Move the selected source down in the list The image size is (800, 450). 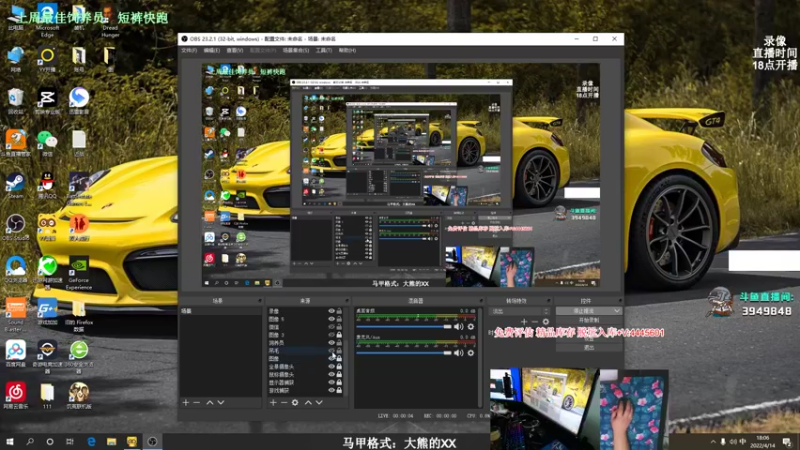tap(319, 403)
